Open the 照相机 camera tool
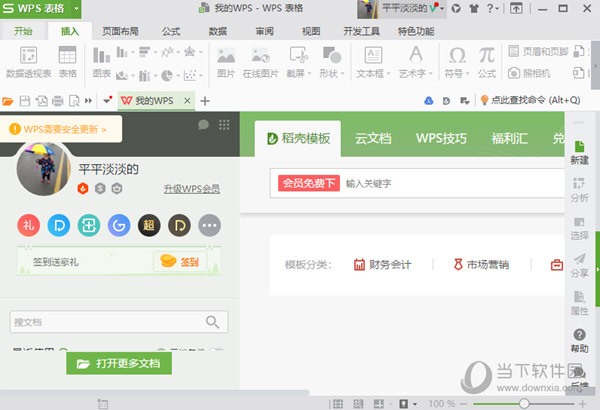The height and width of the screenshot is (410, 600). pos(529,73)
